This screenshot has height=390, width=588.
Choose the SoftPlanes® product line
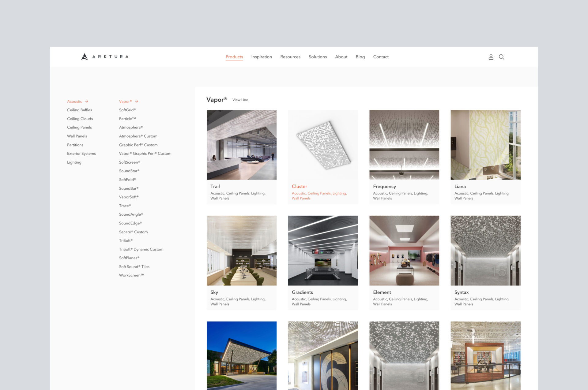129,258
